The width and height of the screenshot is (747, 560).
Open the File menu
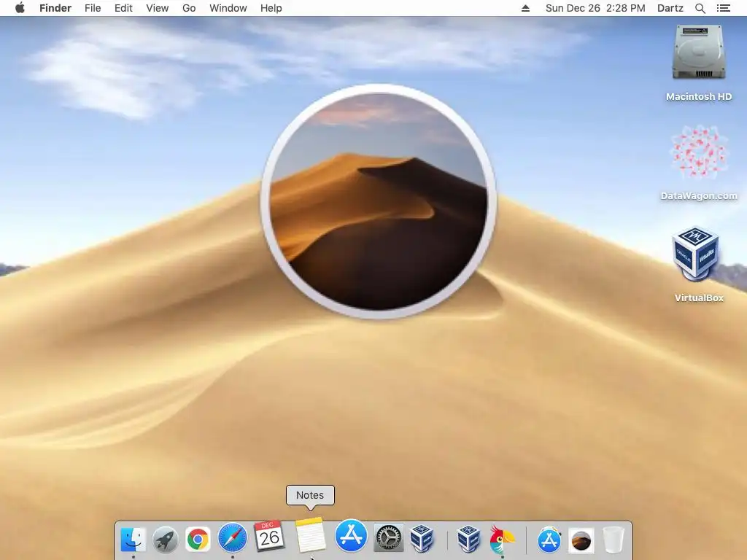[93, 8]
